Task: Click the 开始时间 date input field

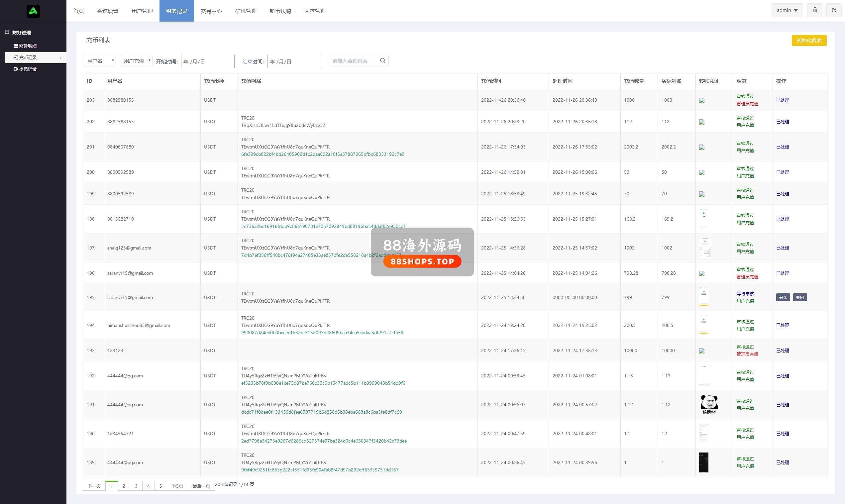Action: pos(208,61)
